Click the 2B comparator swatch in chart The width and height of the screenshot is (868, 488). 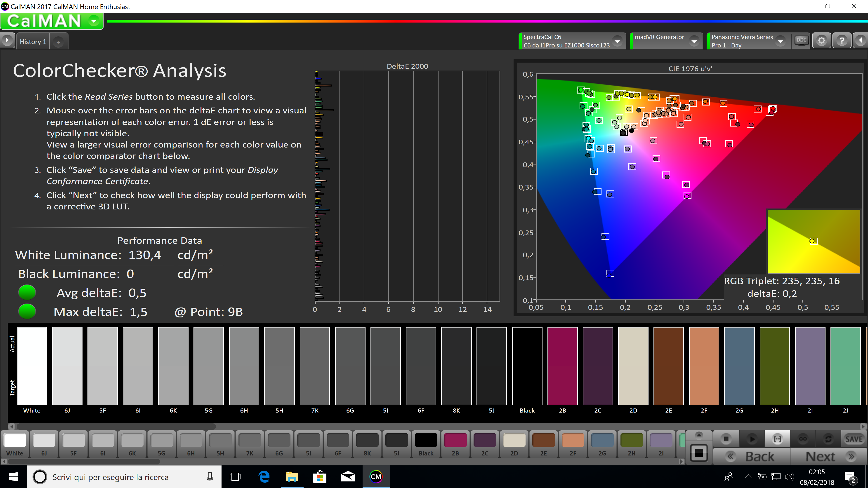tap(562, 366)
